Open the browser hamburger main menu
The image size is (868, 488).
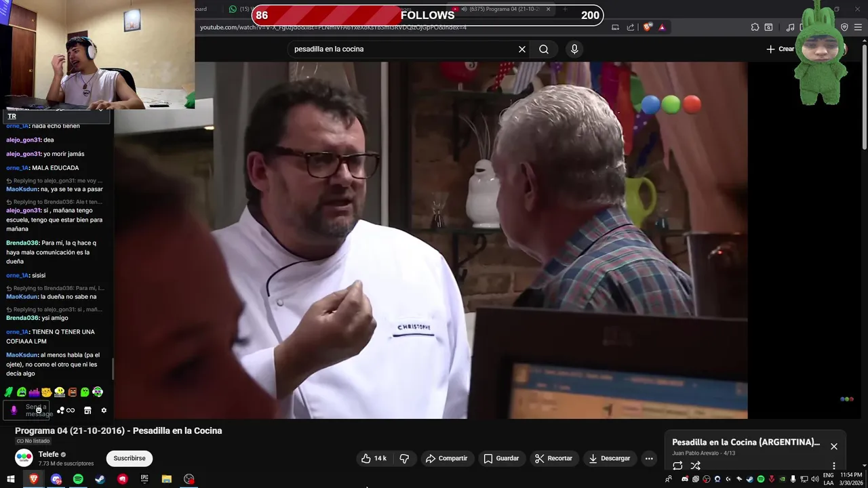point(859,27)
